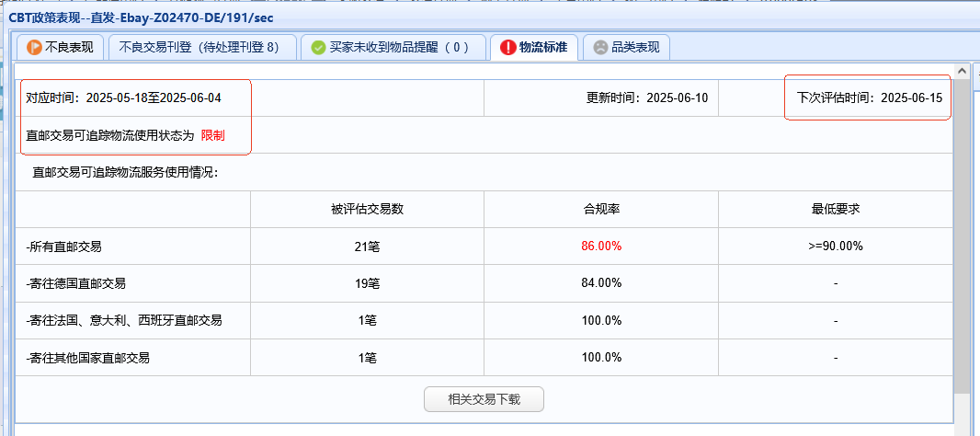
Task: Click the scrollbar up arrow
Action: [x=961, y=70]
